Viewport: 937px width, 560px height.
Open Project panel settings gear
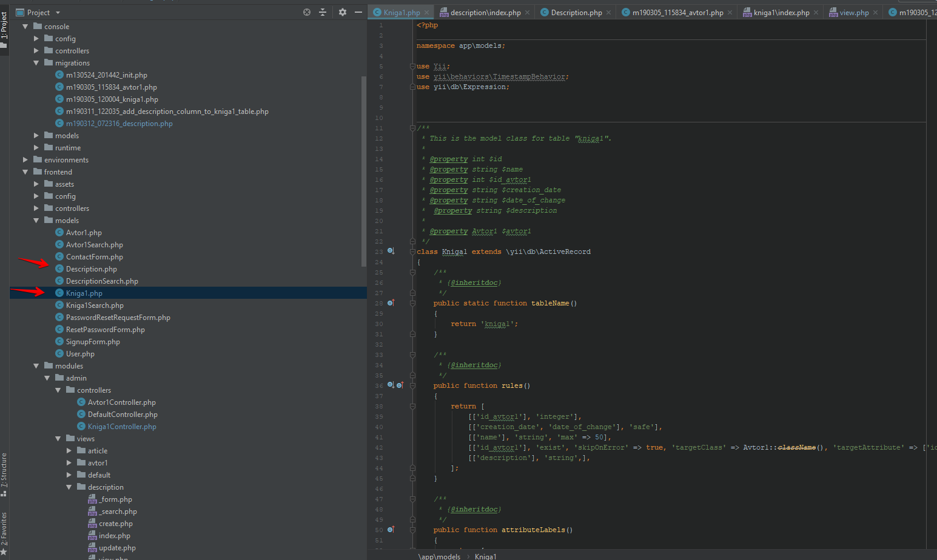point(343,12)
